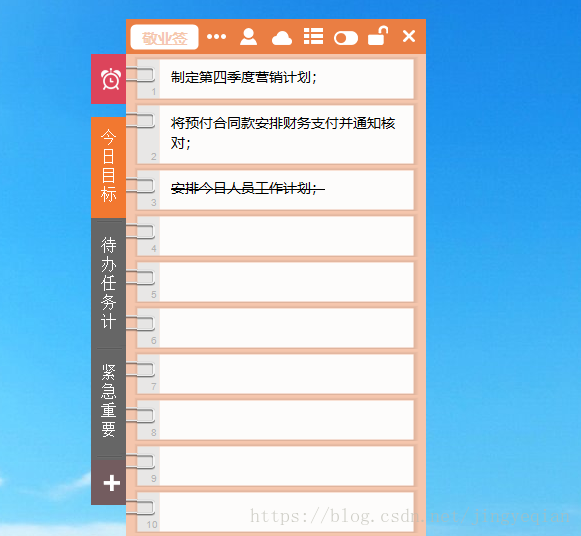Switch to the 待办任务计 tab
Screen dimensions: 581x536
pyautogui.click(x=109, y=283)
